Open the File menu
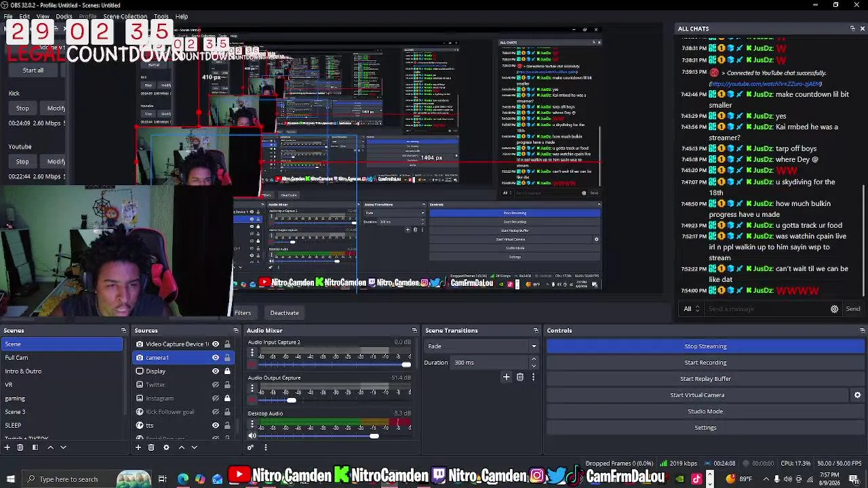Image resolution: width=868 pixels, height=488 pixels. tap(8, 16)
